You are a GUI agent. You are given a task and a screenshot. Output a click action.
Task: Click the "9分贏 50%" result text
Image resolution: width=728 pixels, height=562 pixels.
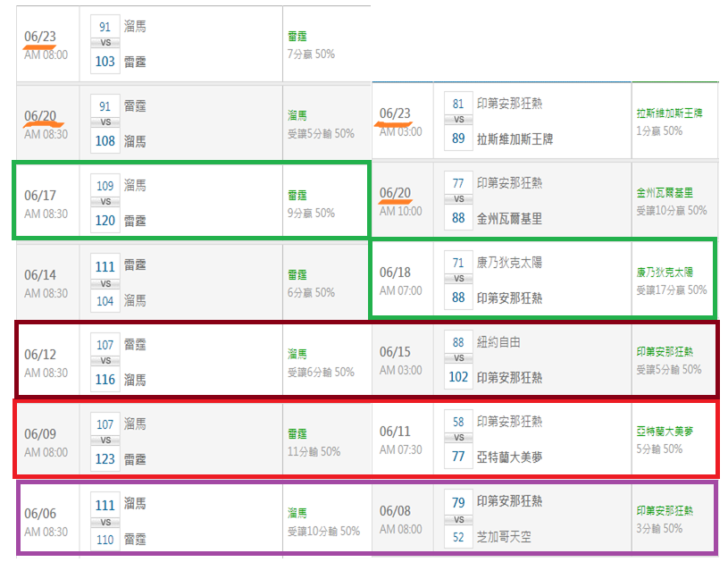pos(311,214)
